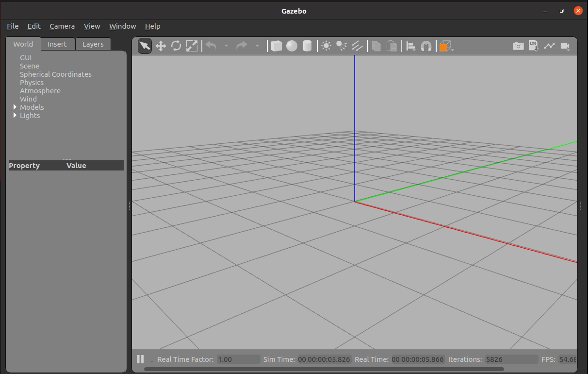Open the Edit menu

pos(34,26)
